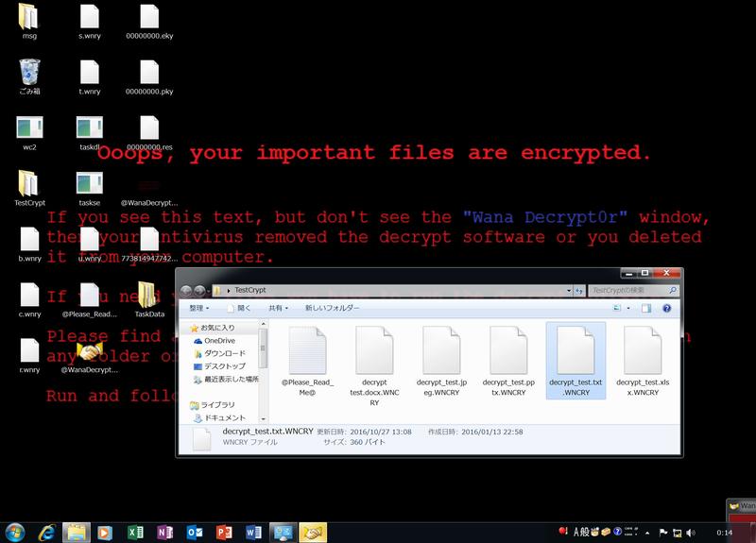Click the system clock showing 0:14

coord(724,533)
